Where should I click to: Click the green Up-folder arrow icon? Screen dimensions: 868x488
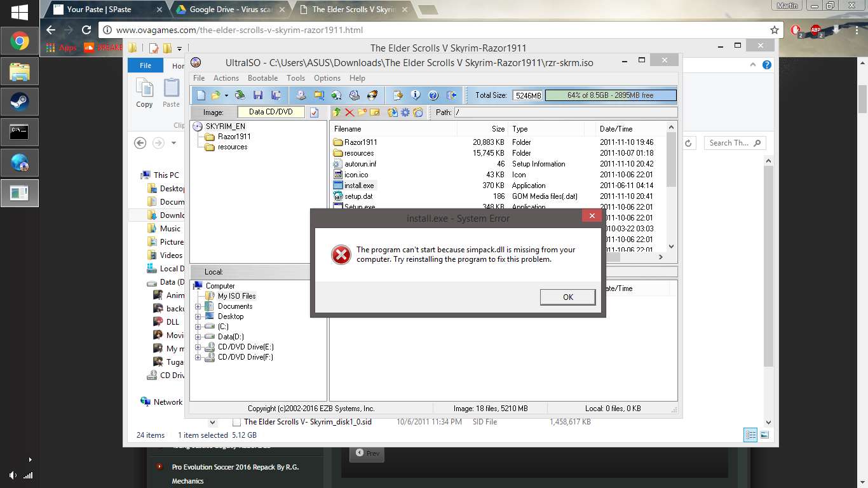337,112
